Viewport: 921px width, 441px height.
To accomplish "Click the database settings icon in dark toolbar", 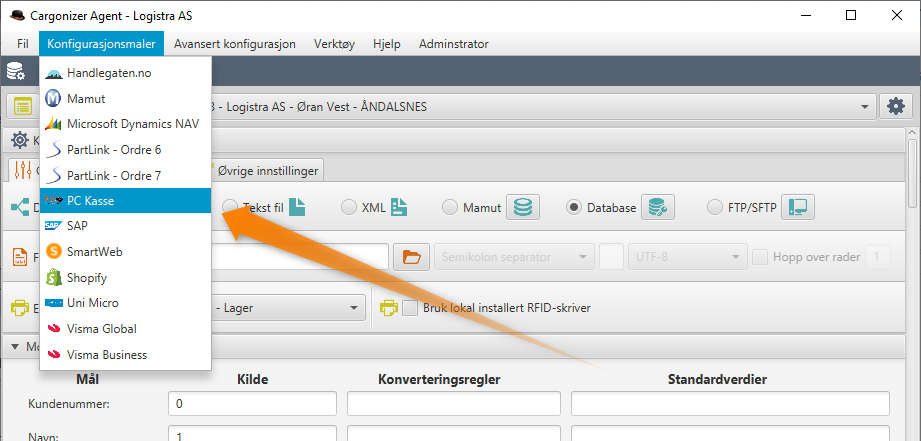I will click(x=16, y=73).
